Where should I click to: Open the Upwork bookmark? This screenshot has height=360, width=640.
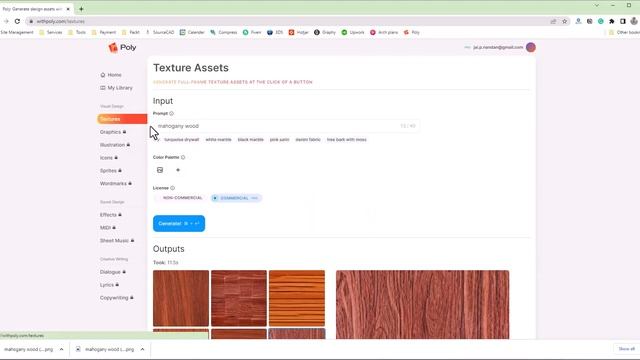point(353,32)
